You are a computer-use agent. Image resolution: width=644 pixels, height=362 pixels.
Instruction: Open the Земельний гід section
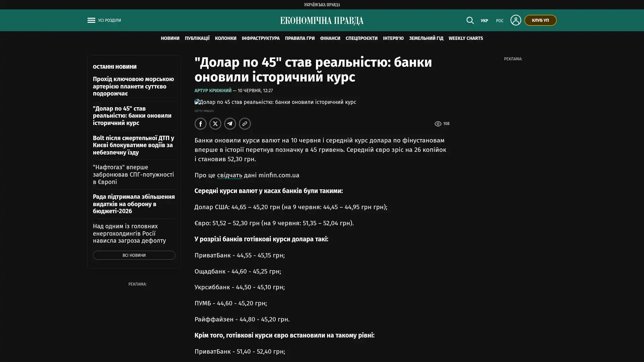tap(426, 38)
